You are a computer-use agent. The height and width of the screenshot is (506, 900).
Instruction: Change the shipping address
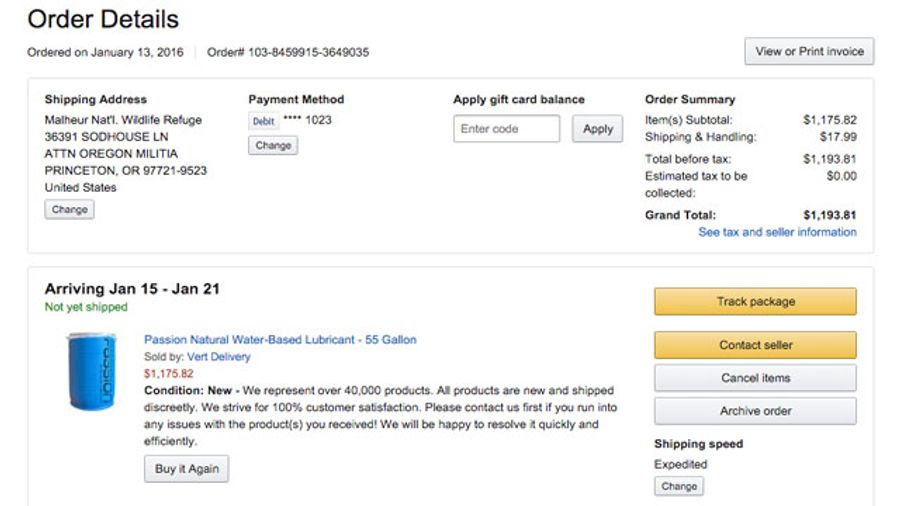point(69,209)
